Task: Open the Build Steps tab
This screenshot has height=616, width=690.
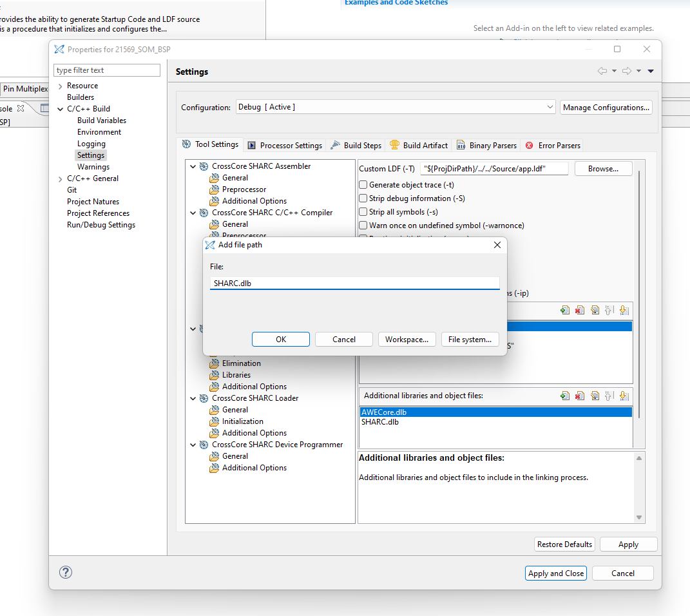Action: 356,146
